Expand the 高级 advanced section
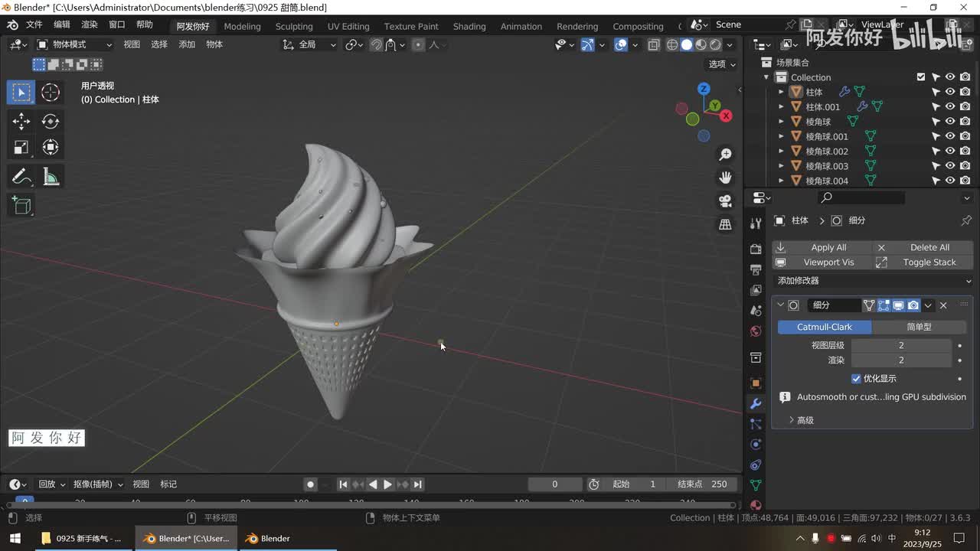980x551 pixels. point(801,420)
